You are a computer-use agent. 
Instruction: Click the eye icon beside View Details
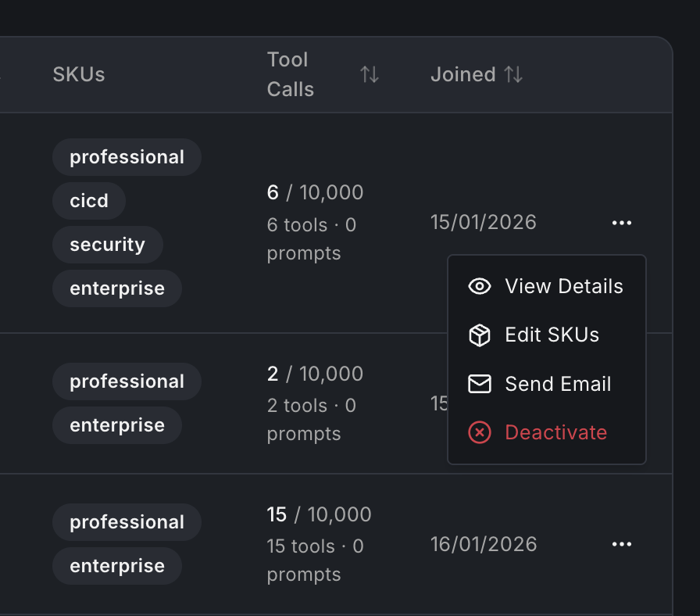click(x=479, y=287)
